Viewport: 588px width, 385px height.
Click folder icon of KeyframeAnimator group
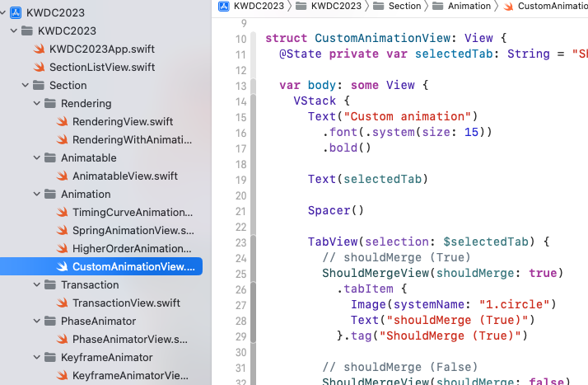coord(50,357)
